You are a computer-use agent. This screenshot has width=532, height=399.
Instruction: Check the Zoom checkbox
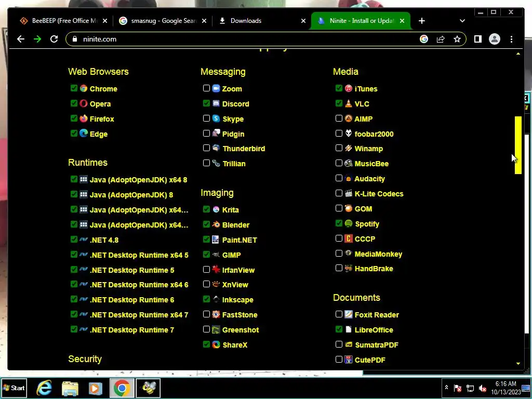click(206, 88)
